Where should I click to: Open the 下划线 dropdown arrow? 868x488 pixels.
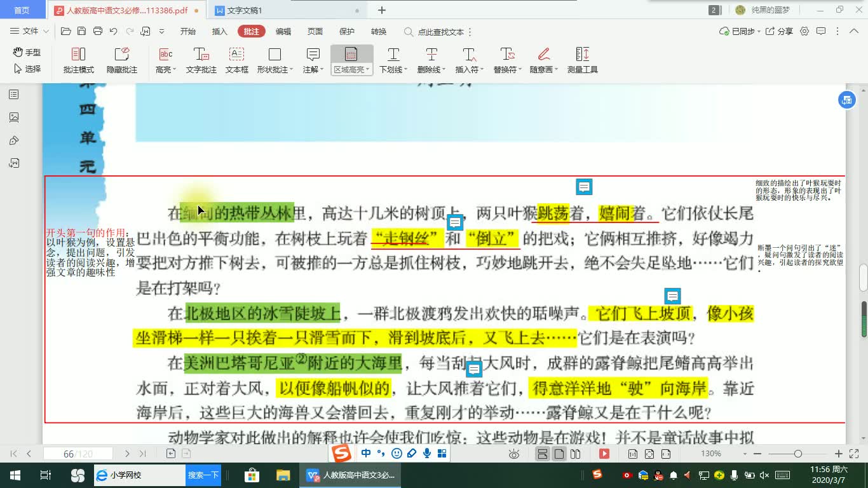tap(405, 70)
